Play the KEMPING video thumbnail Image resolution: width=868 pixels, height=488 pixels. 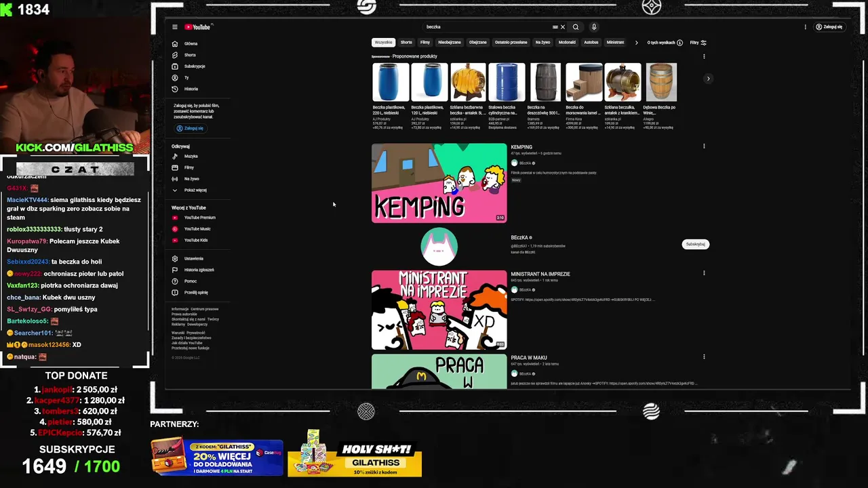click(x=439, y=183)
